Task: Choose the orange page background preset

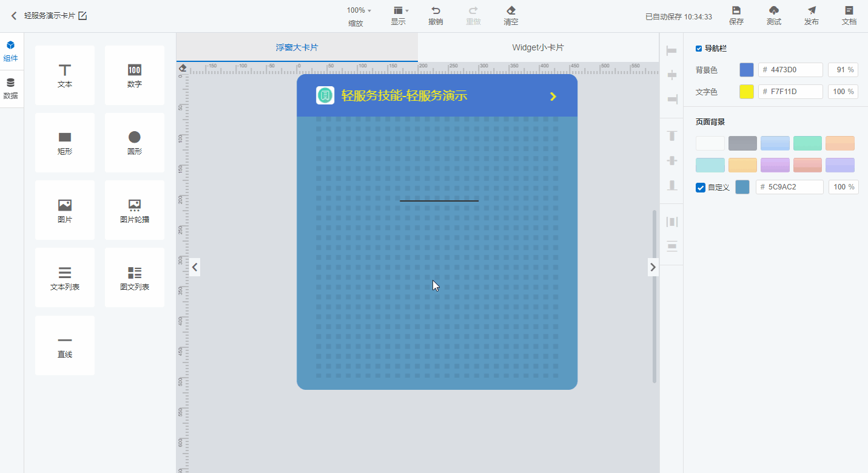Action: pos(840,143)
